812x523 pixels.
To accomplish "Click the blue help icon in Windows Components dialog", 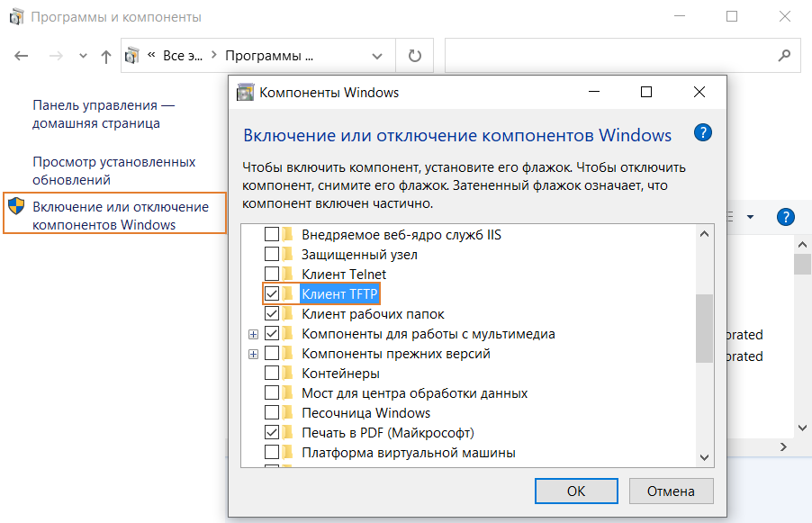I will coord(703,133).
